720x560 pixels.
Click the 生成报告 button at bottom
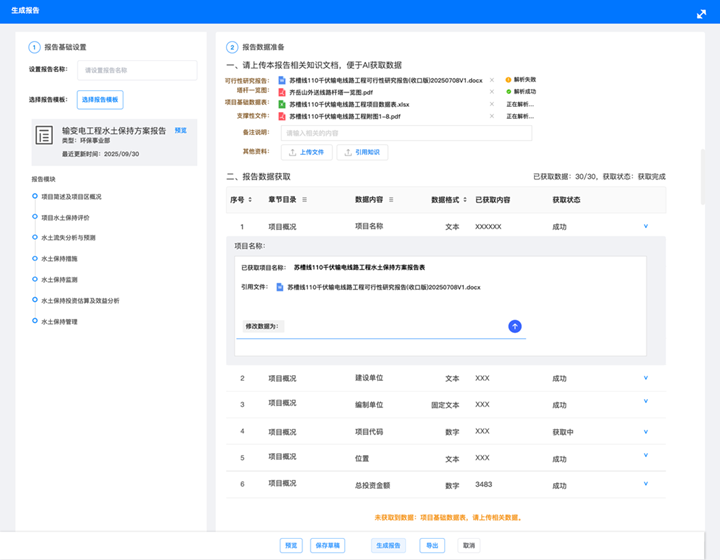(388, 546)
